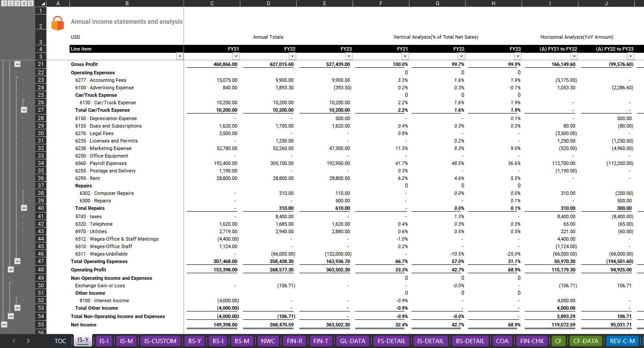Click '6238 · Marketing Expense' row label
The height and width of the screenshot is (348, 644).
(x=103, y=148)
